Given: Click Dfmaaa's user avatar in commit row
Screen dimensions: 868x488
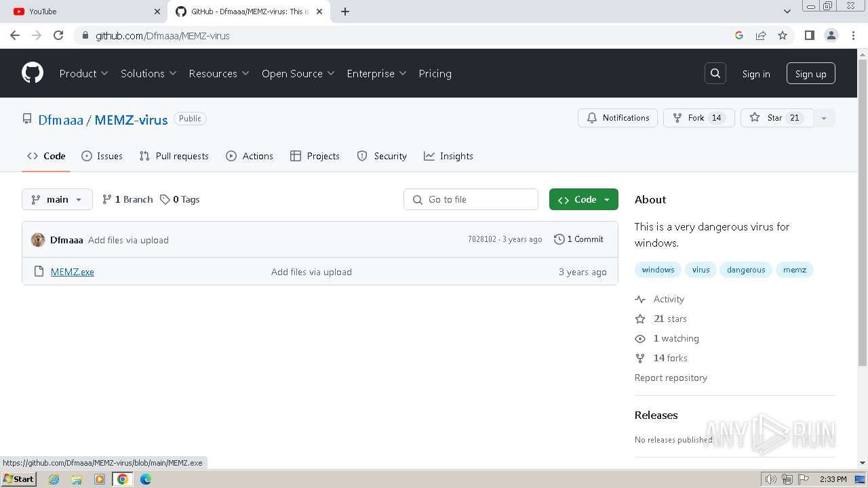Looking at the screenshot, I should (38, 240).
